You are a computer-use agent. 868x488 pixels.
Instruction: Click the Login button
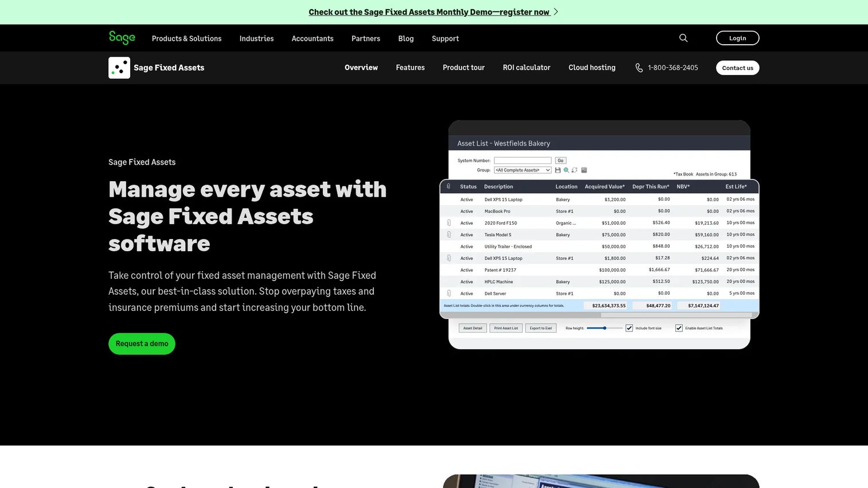[x=737, y=38]
